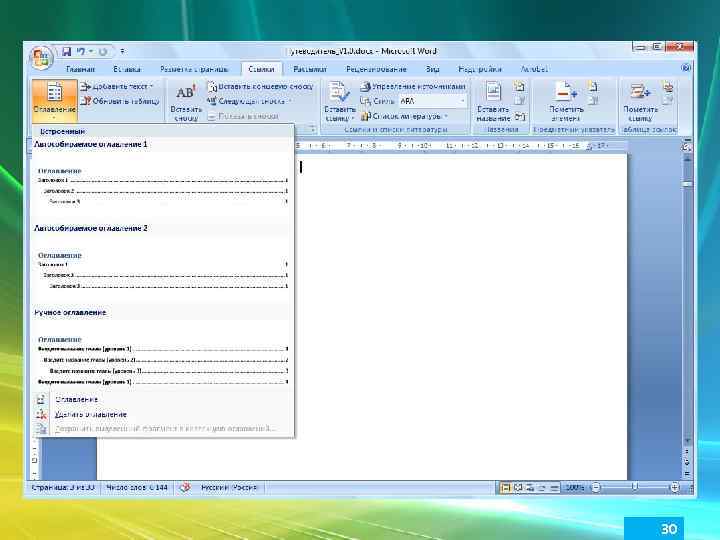Click Управление источниками

pos(413,86)
